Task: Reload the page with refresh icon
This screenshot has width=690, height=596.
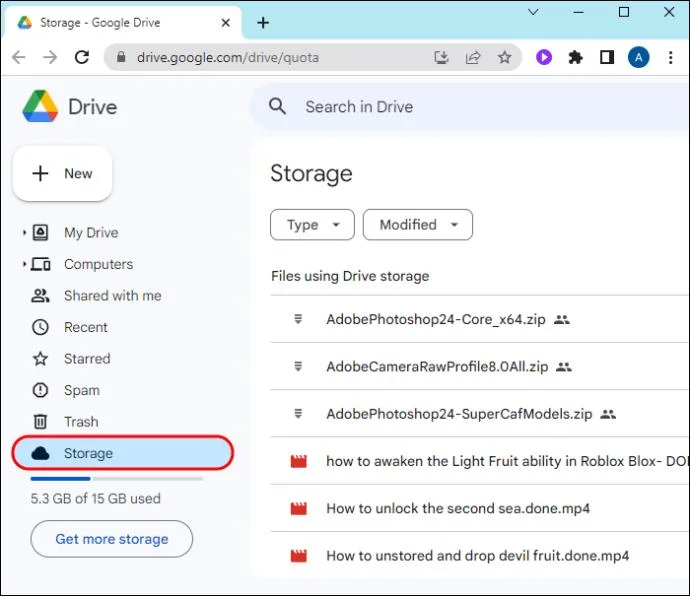Action: [82, 57]
